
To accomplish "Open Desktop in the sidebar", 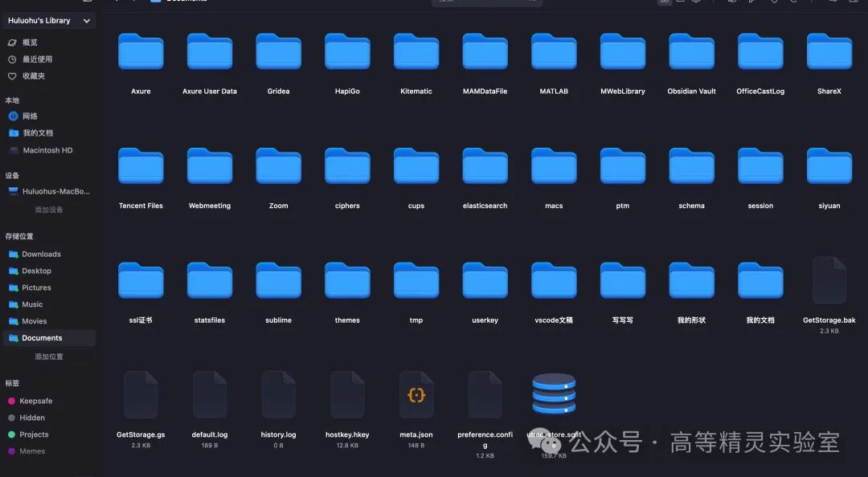I will pyautogui.click(x=30, y=271).
